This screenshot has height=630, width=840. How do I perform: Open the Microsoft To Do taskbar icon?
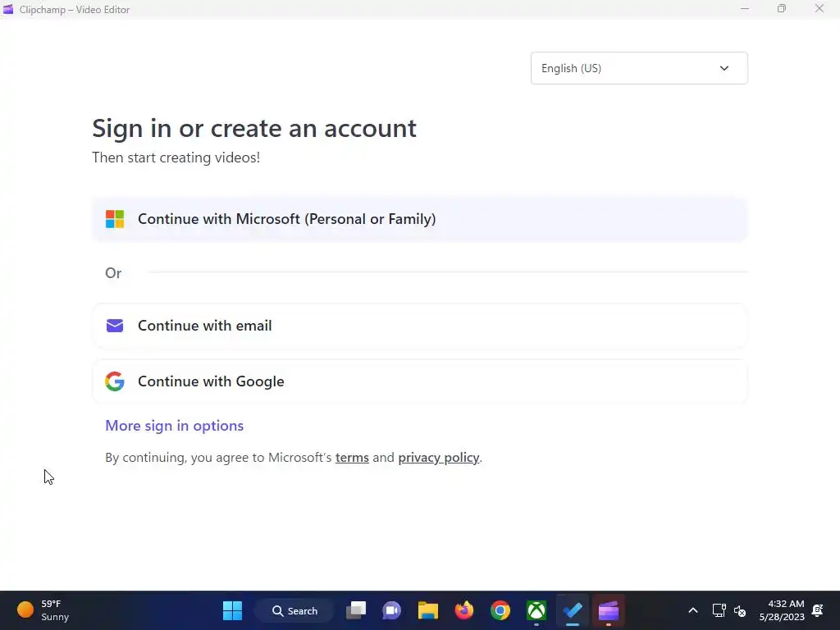click(573, 610)
